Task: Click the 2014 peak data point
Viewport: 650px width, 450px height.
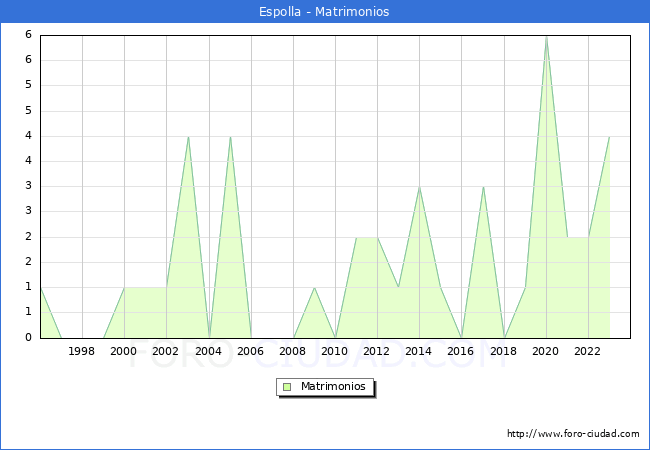Action: click(420, 187)
